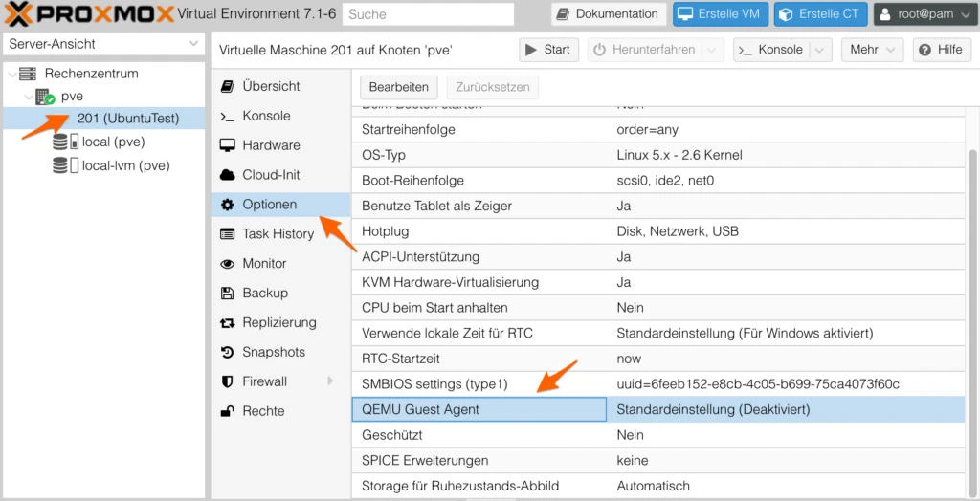Open the Server-Ansicht view dropdown
Image resolution: width=980 pixels, height=501 pixels.
point(103,44)
